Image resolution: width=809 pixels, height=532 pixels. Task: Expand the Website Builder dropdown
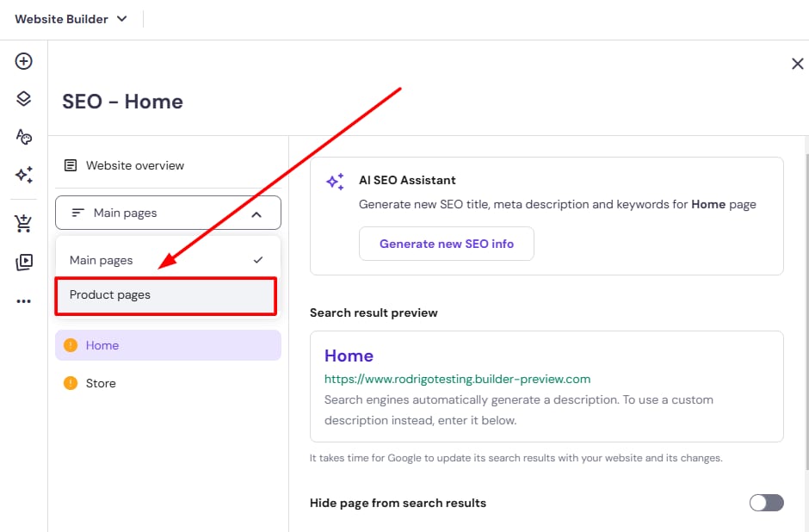click(71, 19)
